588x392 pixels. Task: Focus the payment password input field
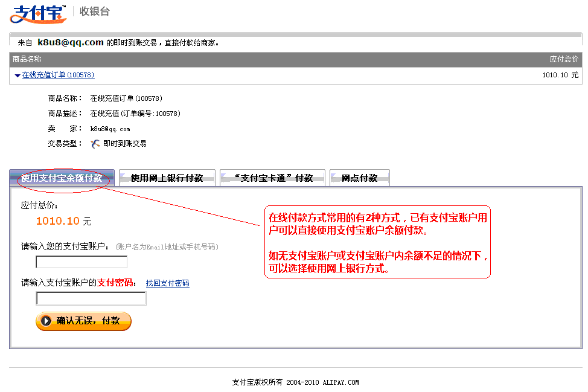pyautogui.click(x=91, y=298)
